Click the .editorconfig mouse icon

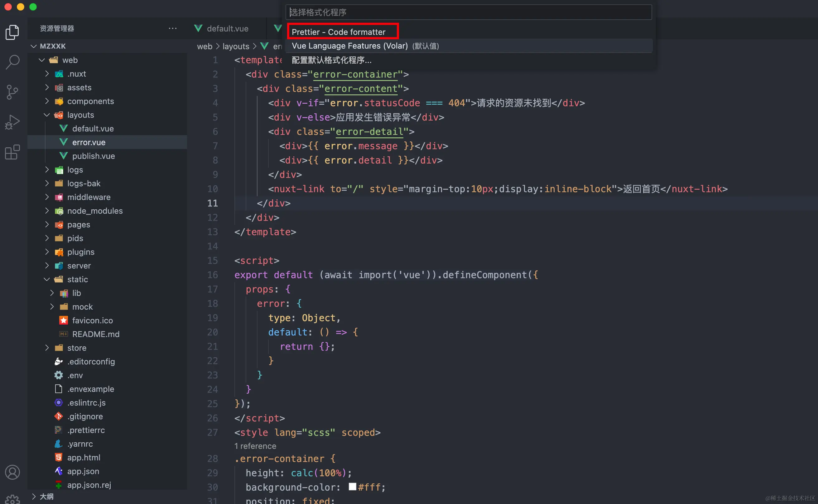[59, 361]
